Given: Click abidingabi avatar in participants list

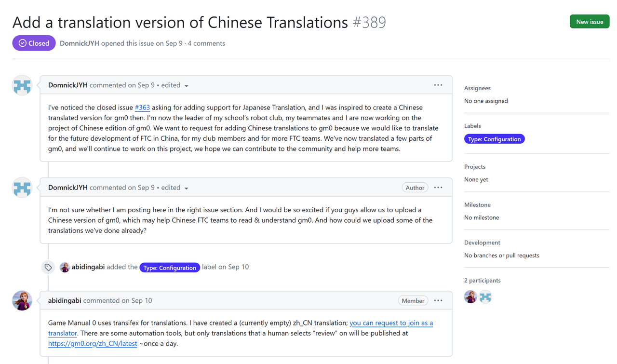Looking at the screenshot, I should tap(470, 297).
